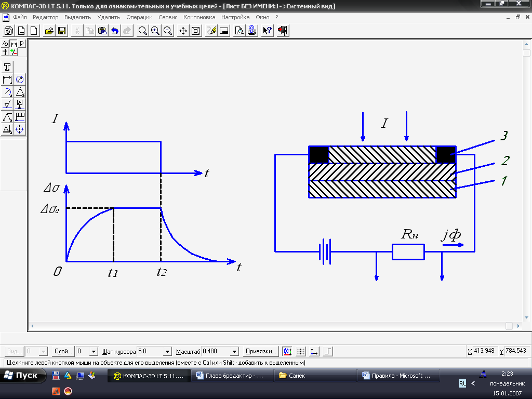Select the angular dimension tool

click(x=20, y=92)
